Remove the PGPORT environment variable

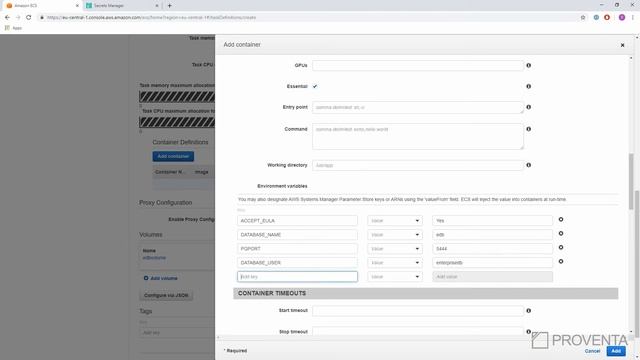[561, 247]
